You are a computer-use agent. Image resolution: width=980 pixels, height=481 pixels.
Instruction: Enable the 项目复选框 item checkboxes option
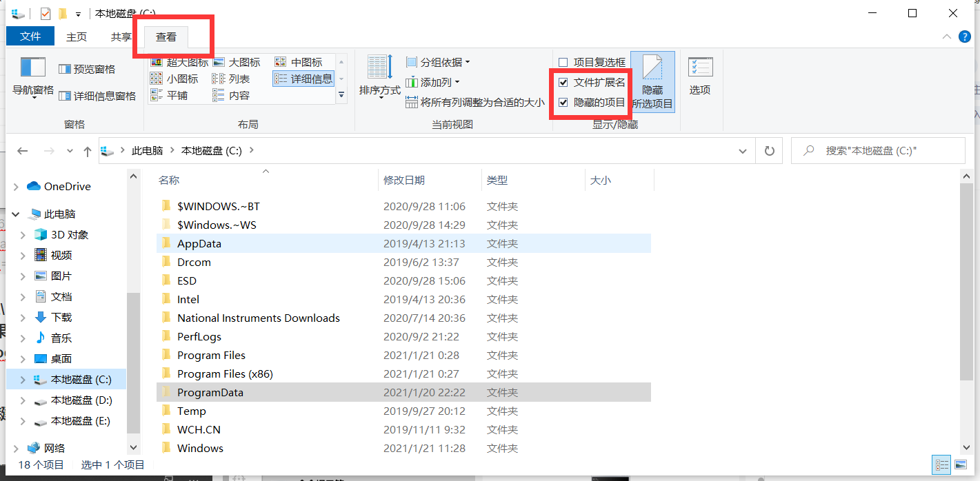[x=592, y=62]
